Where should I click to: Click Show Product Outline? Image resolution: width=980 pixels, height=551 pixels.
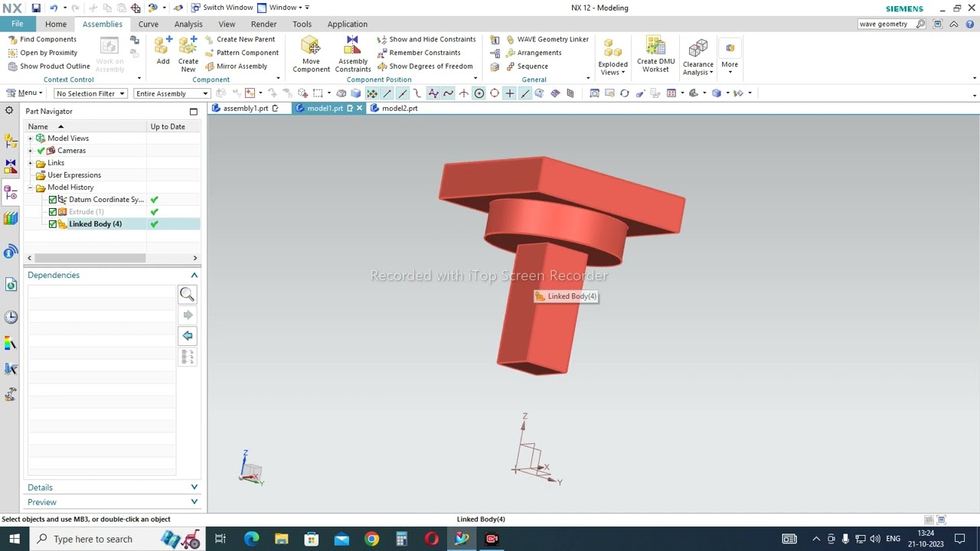pos(49,66)
